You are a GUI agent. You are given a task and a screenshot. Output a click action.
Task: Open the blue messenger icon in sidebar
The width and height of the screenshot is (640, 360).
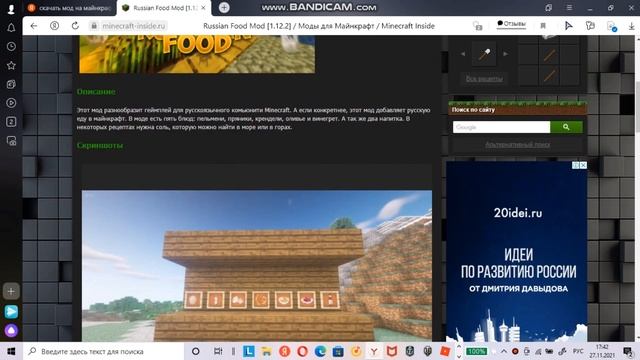pos(11,311)
